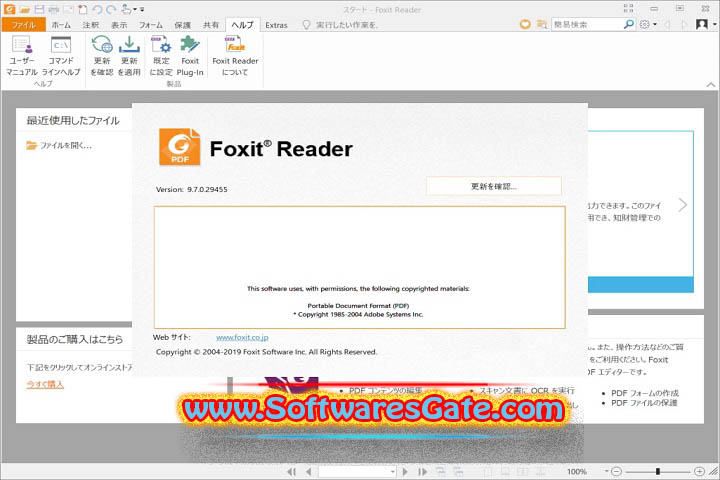This screenshot has width=720, height=480.
Task: Open the page number dropdown in status bar
Action: [393, 472]
